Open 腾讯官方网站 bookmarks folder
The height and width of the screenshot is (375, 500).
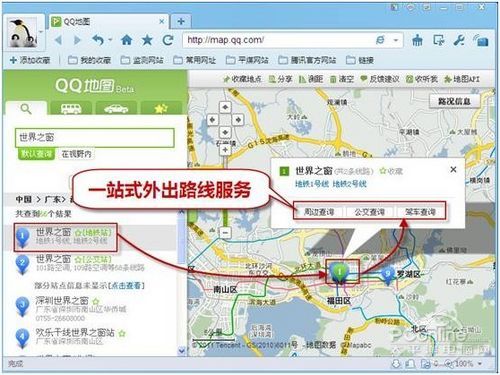click(307, 60)
